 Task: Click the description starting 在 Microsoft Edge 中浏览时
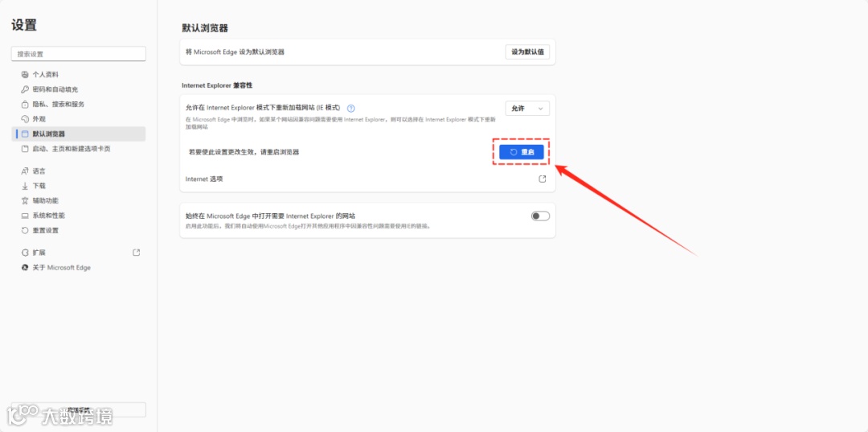pos(341,123)
